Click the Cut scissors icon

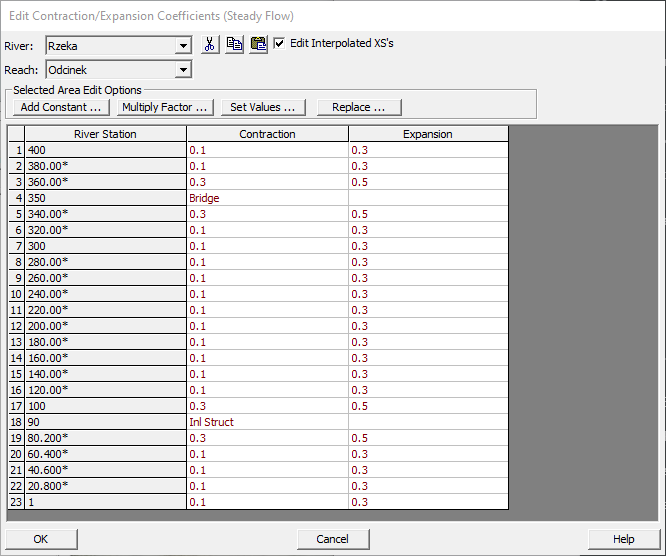click(x=209, y=45)
